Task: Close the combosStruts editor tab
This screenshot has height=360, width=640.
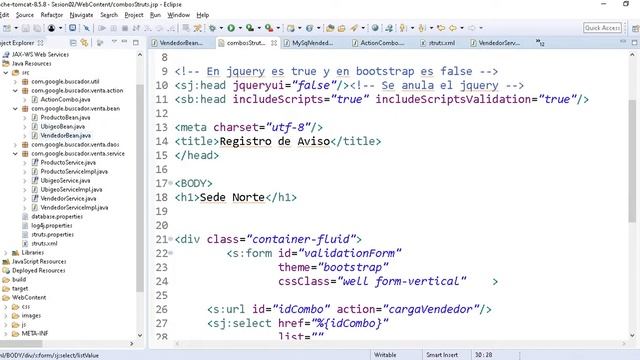Action: [x=274, y=43]
